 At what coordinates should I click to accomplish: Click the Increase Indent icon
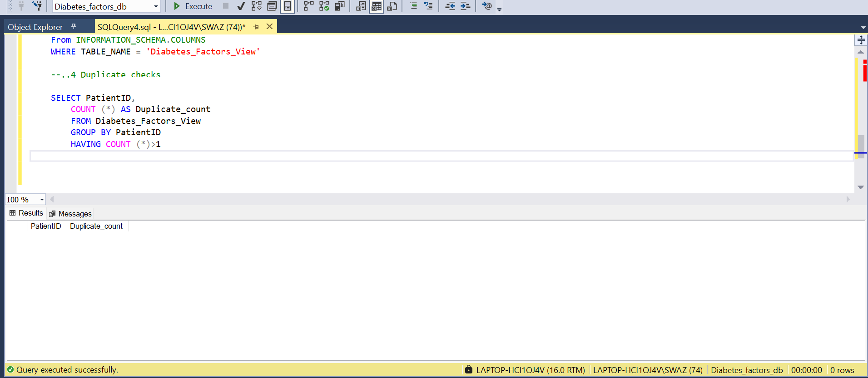tap(465, 6)
